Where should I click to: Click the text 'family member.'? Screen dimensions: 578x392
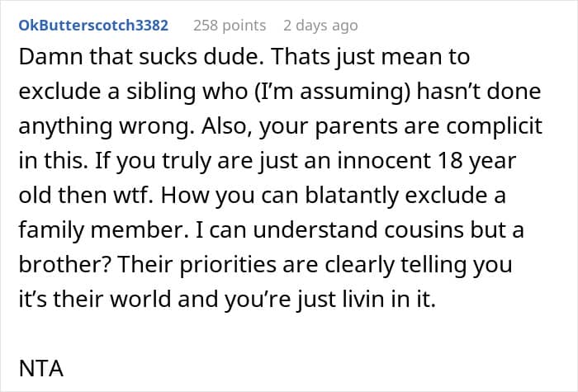click(103, 230)
